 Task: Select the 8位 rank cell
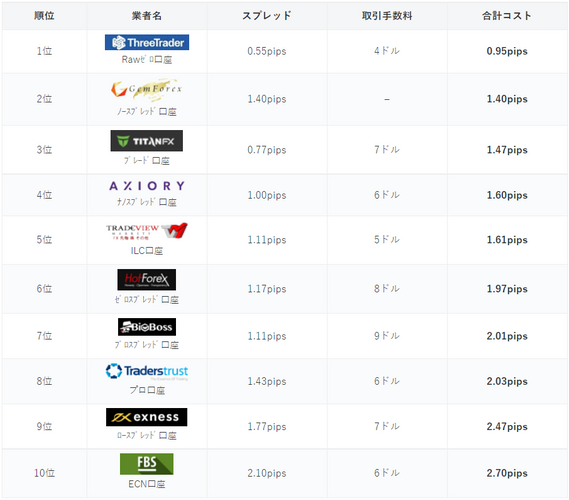coord(44,381)
